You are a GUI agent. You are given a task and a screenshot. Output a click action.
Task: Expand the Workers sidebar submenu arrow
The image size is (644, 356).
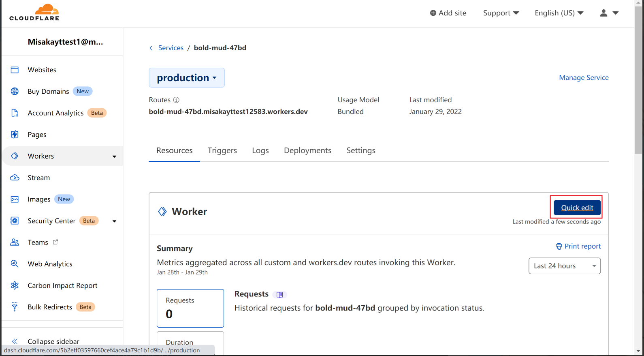point(114,157)
